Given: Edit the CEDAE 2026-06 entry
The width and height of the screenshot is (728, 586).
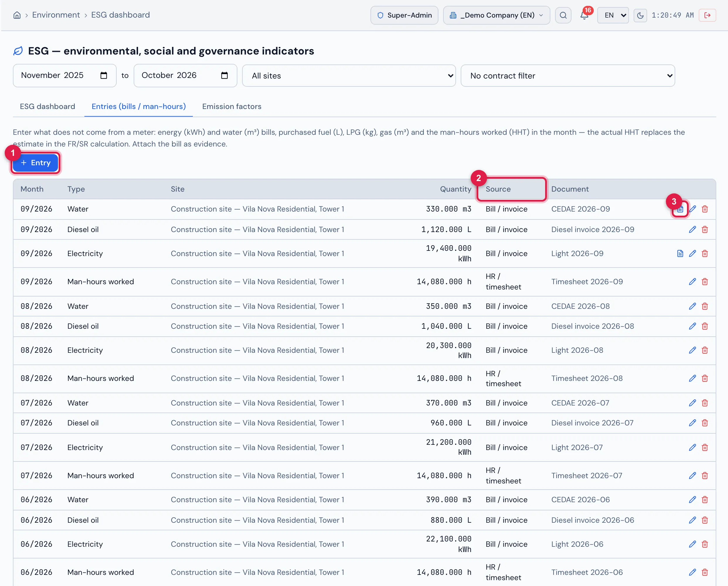Looking at the screenshot, I should click(692, 500).
